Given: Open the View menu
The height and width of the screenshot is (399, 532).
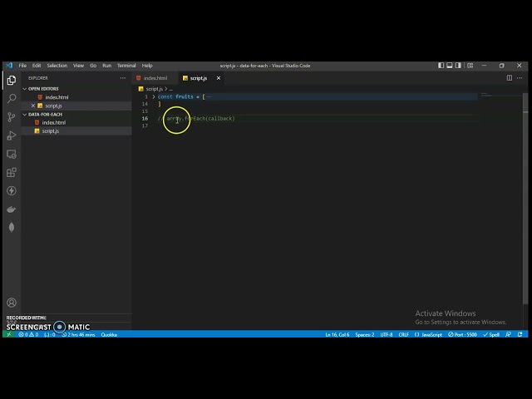Looking at the screenshot, I should click(78, 66).
